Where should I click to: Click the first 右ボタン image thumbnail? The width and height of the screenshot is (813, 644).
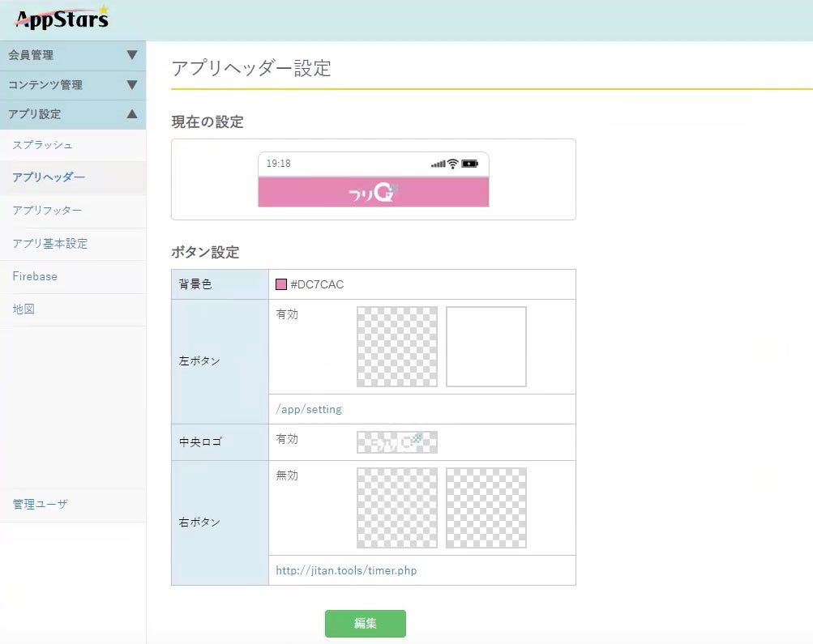397,508
